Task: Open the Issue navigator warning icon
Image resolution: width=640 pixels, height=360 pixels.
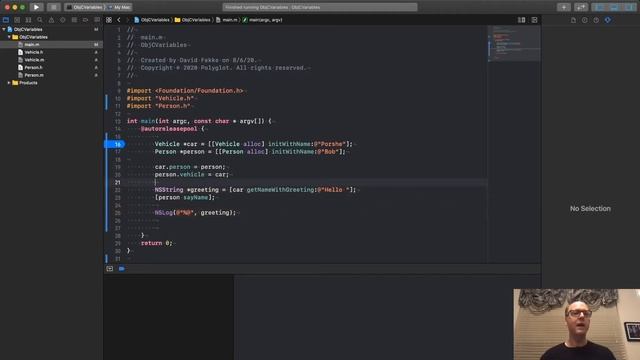Action: (x=51, y=20)
